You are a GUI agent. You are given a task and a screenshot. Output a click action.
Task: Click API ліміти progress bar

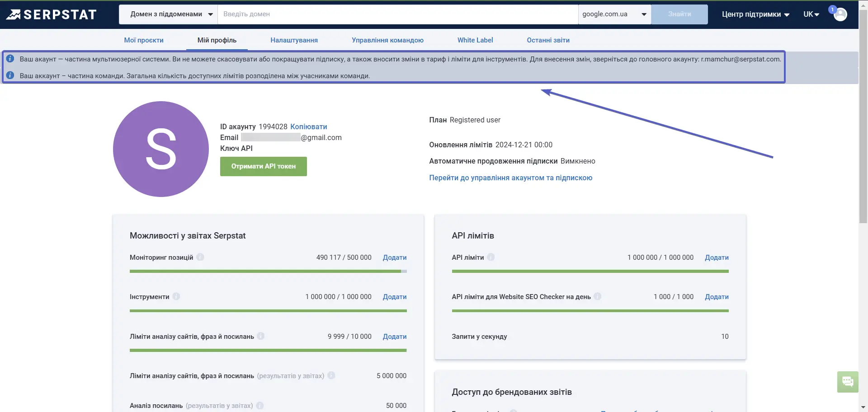point(590,272)
